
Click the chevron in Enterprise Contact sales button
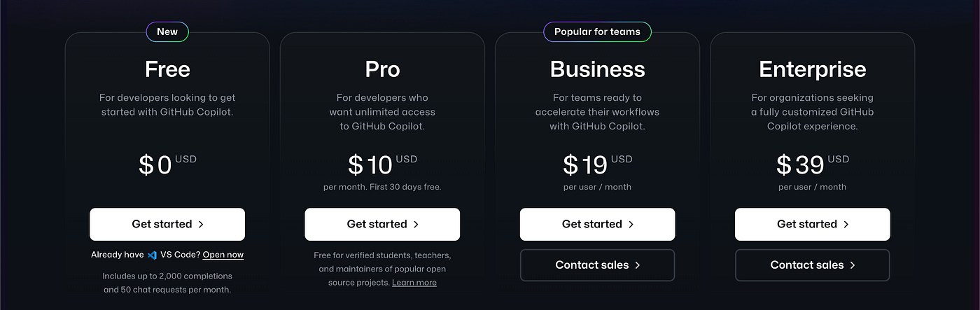[852, 265]
